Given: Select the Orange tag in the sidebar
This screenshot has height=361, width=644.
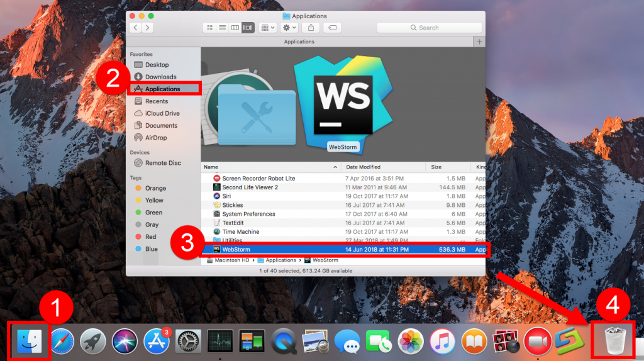Looking at the screenshot, I should (x=155, y=188).
